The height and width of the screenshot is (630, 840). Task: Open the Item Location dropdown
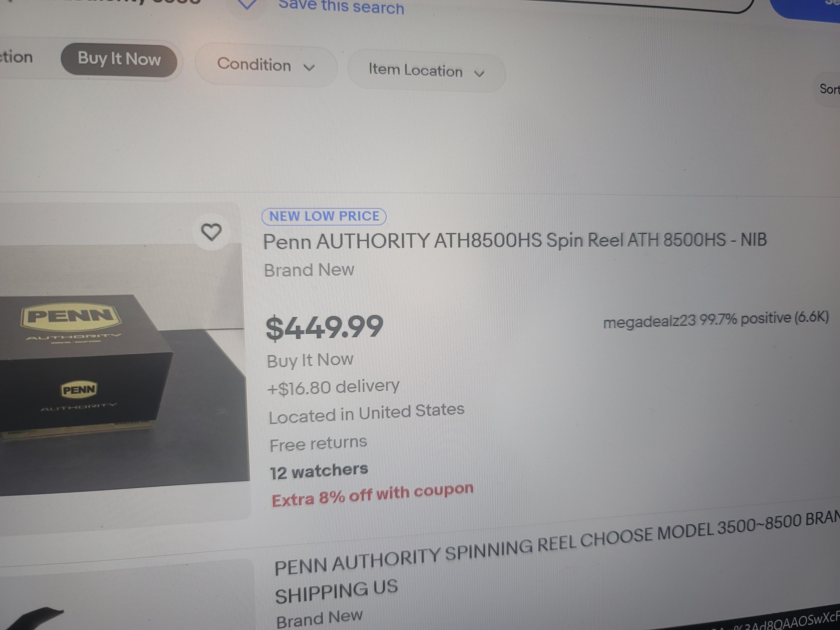tap(426, 71)
